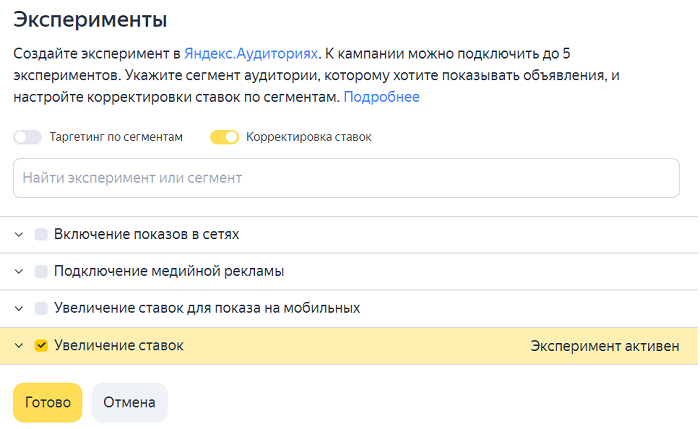Collapse the active Увеличение ставок chevron
The image size is (700, 429).
19,346
